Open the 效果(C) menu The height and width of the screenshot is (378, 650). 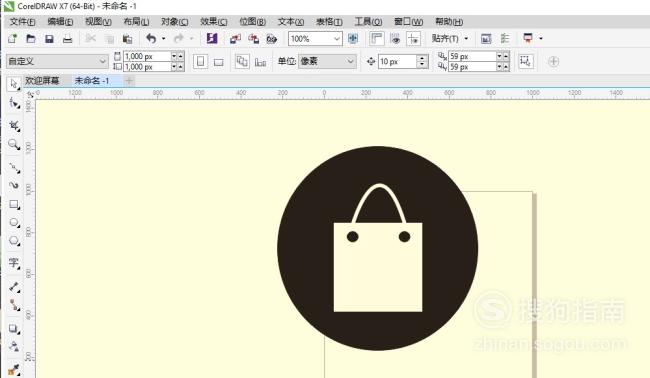[213, 22]
